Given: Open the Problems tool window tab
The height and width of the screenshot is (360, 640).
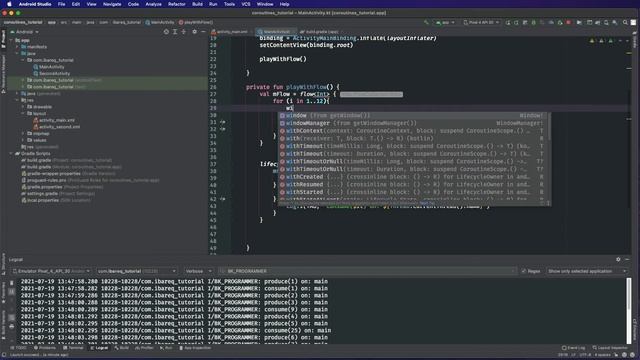Looking at the screenshot, I should (45, 348).
